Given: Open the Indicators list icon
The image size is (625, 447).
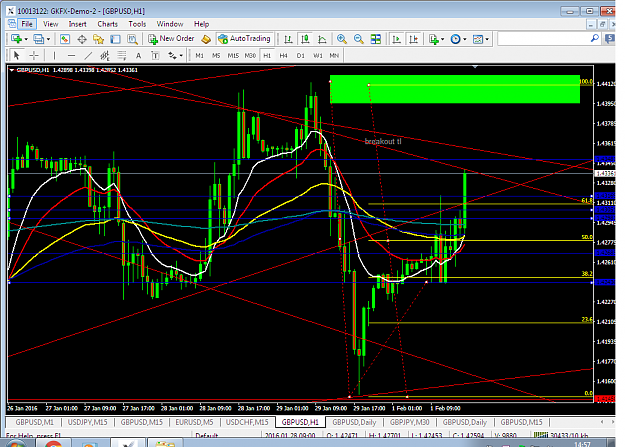Looking at the screenshot, I should point(434,39).
